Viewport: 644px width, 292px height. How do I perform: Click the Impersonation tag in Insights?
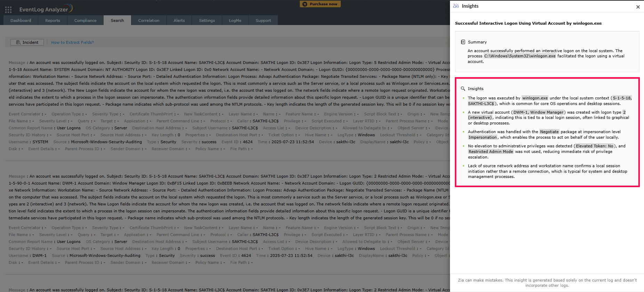coord(483,137)
